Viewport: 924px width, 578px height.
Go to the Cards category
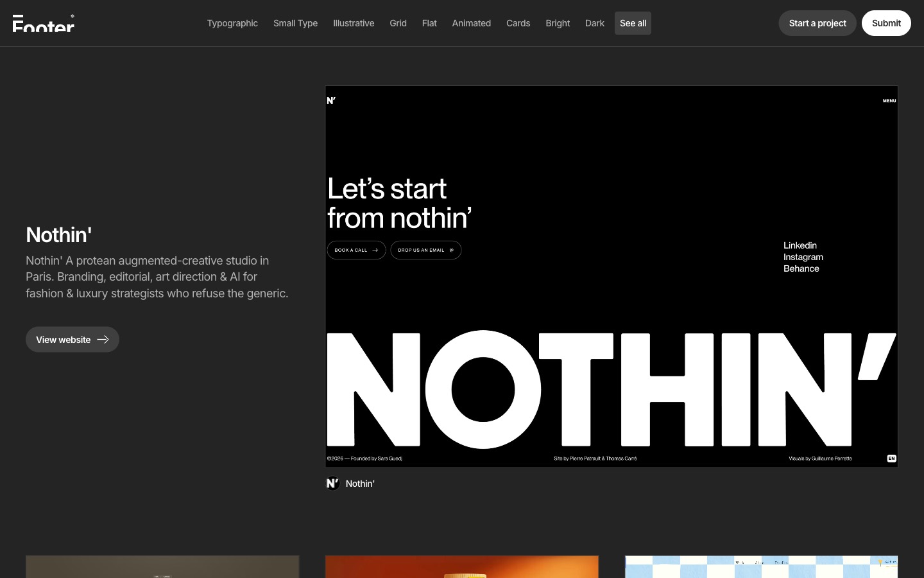click(518, 23)
